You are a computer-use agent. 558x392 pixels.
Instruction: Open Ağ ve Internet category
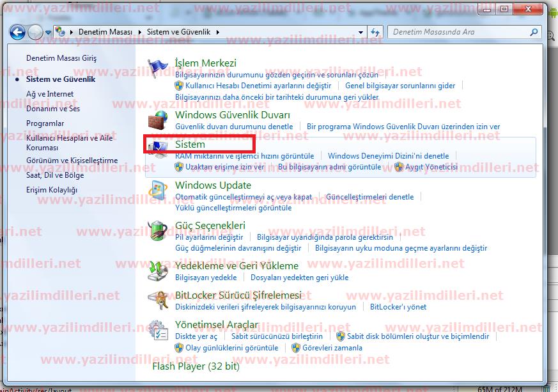coord(50,94)
